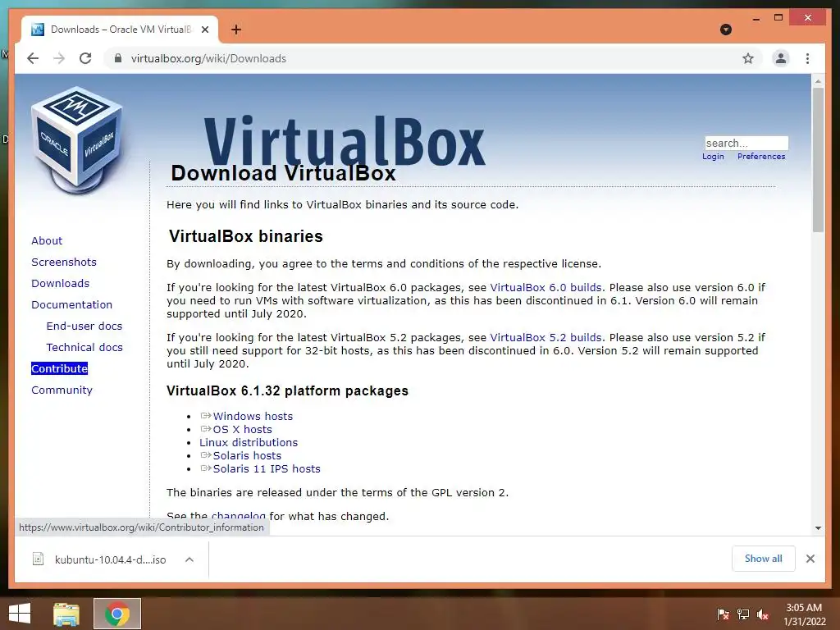Click the browser forward arrow
The width and height of the screenshot is (840, 630).
coord(59,58)
